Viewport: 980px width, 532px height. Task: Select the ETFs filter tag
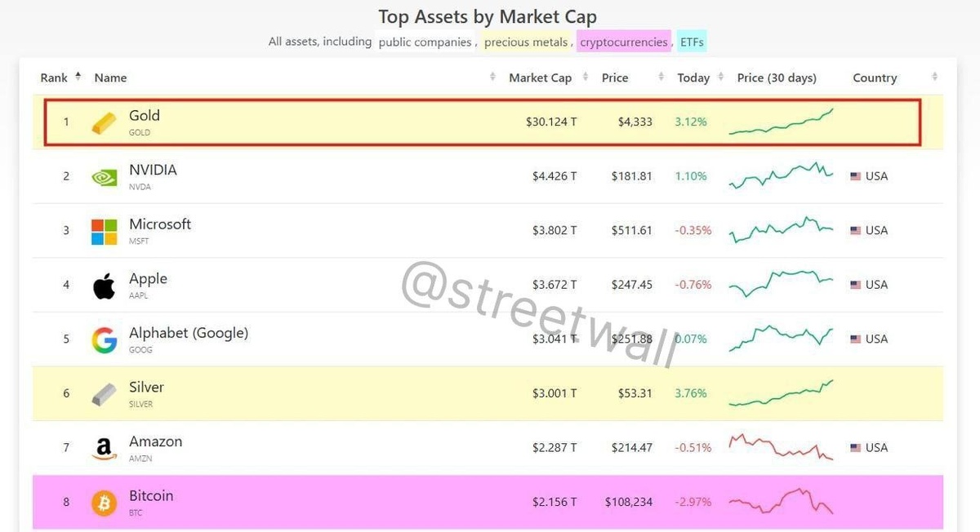pyautogui.click(x=692, y=42)
